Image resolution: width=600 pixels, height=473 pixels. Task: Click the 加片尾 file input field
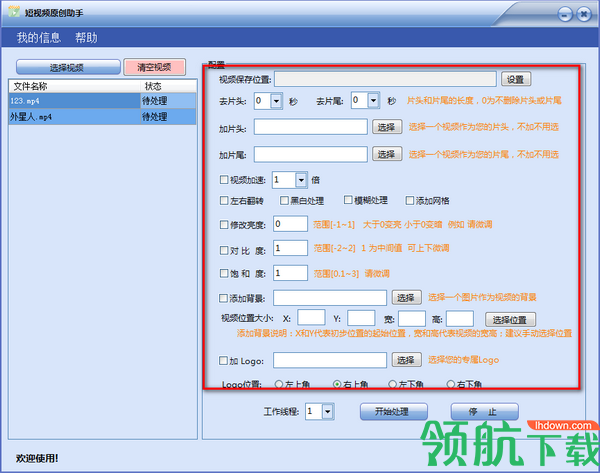(x=311, y=154)
